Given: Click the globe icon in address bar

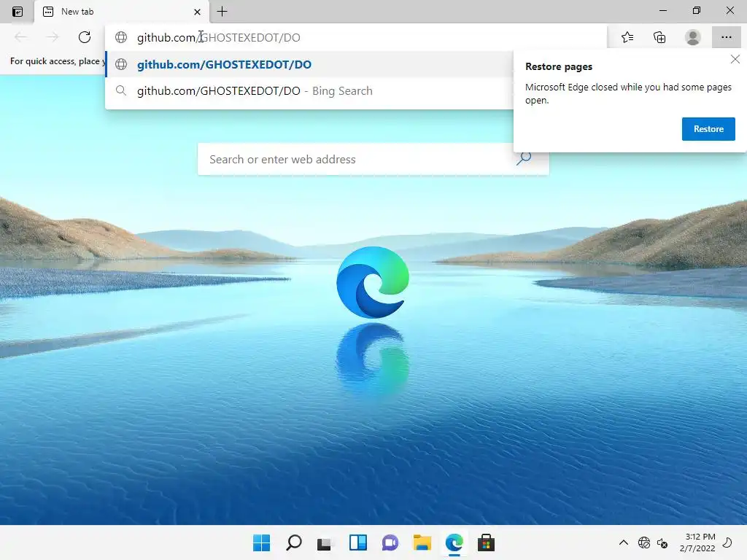Looking at the screenshot, I should pyautogui.click(x=121, y=37).
